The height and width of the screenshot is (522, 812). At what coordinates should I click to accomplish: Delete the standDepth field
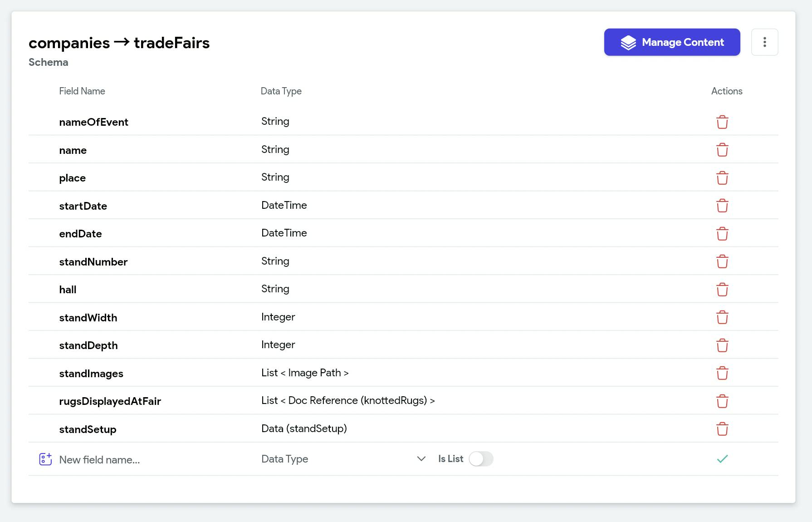click(x=722, y=345)
